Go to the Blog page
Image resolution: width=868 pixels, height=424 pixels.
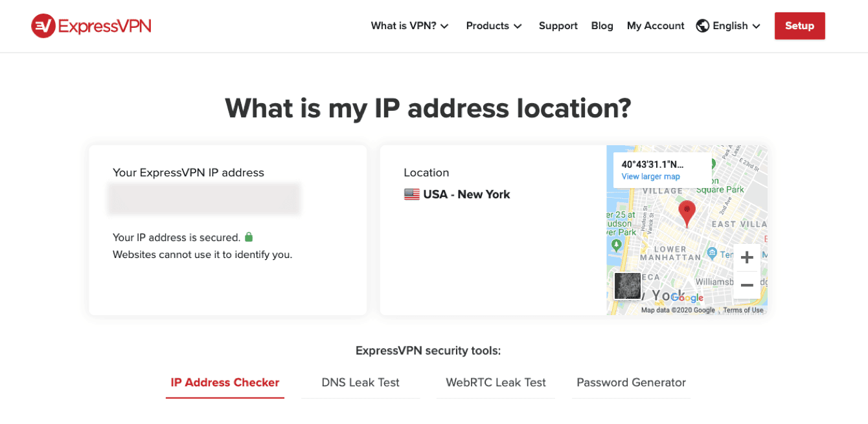click(x=602, y=26)
